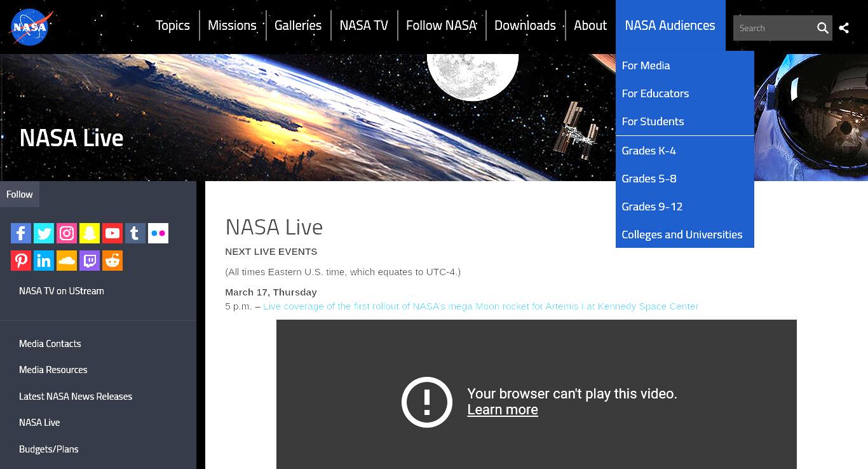The image size is (868, 469).
Task: Click into the Search input field
Action: click(x=773, y=28)
